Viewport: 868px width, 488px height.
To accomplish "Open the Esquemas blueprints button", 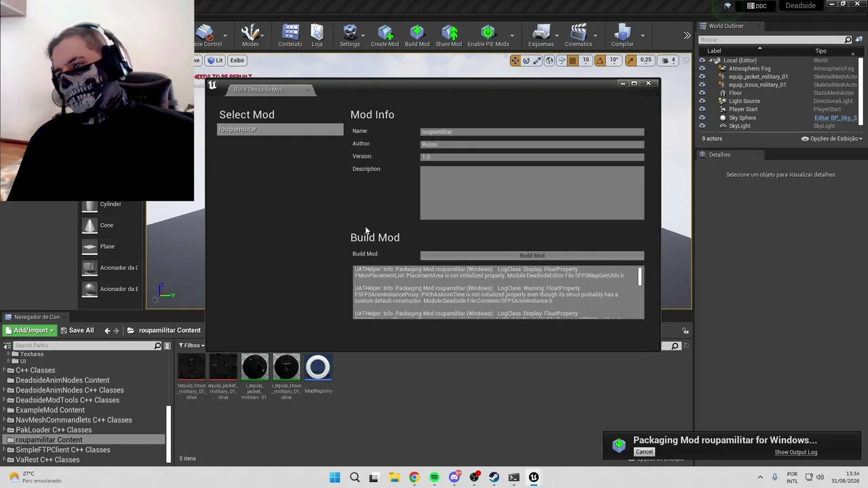I will coord(540,36).
